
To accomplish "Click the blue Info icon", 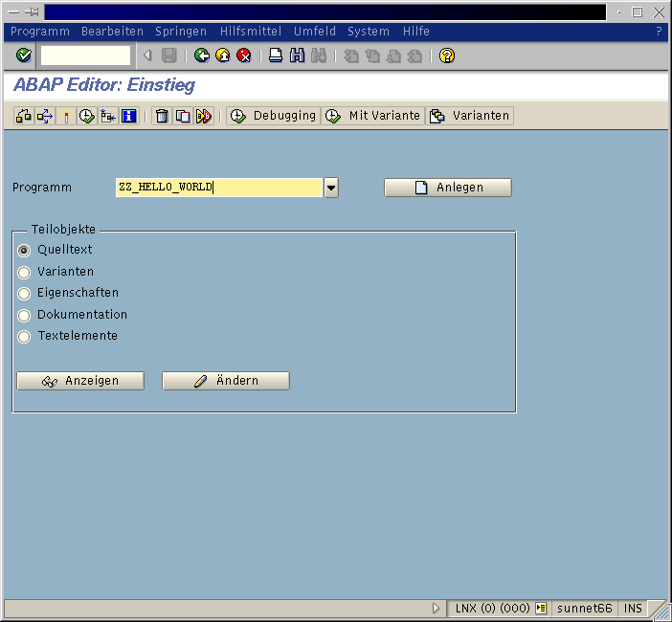I will tap(129, 116).
